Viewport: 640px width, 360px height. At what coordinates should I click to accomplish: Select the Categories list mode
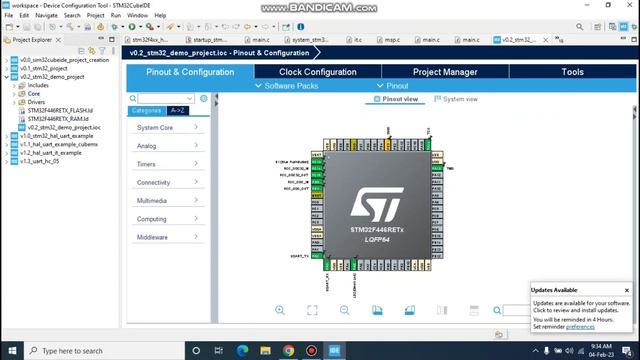[147, 111]
